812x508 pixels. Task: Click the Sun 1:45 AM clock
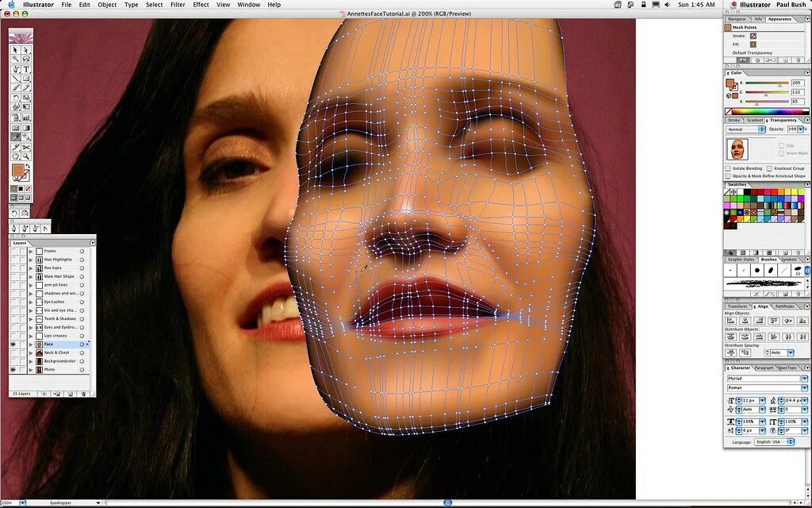click(696, 5)
